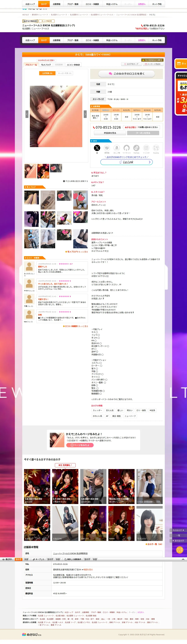Expand 写メブログをもっと見る
This screenshot has height=644, width=187.
coord(77,252)
